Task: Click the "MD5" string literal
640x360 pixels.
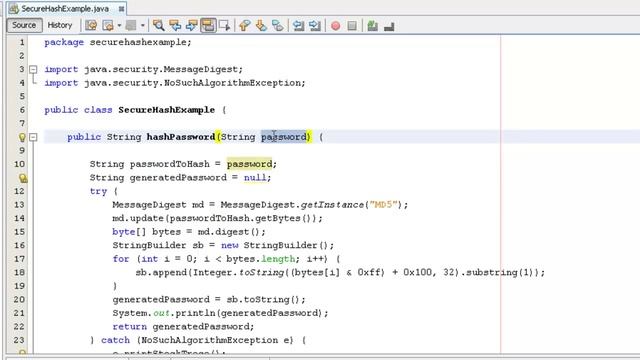Action: tap(383, 204)
